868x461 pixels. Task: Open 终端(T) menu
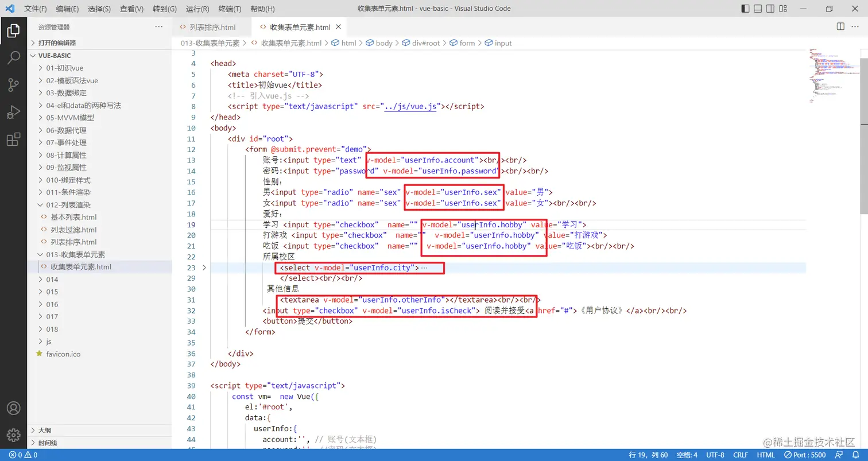[x=230, y=9]
